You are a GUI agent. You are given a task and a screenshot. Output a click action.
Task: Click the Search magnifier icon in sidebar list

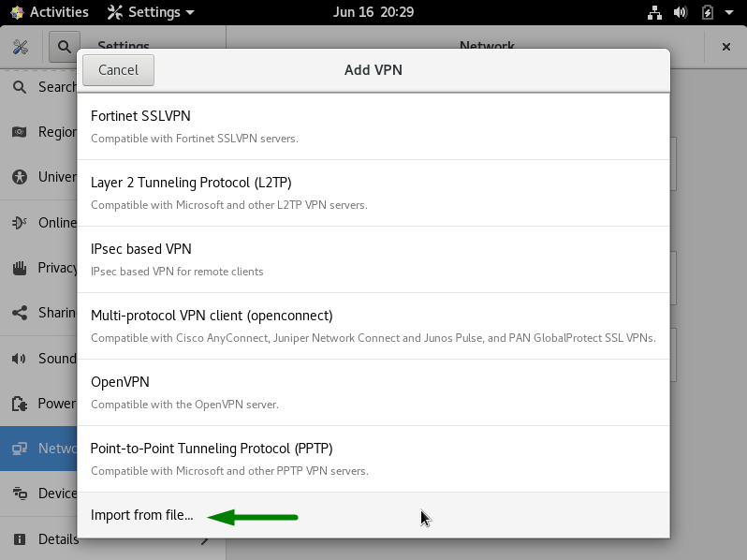[19, 87]
